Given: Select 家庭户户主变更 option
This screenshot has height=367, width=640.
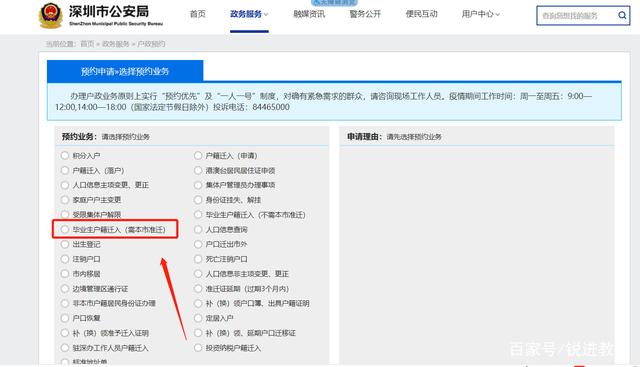Looking at the screenshot, I should [x=64, y=200].
